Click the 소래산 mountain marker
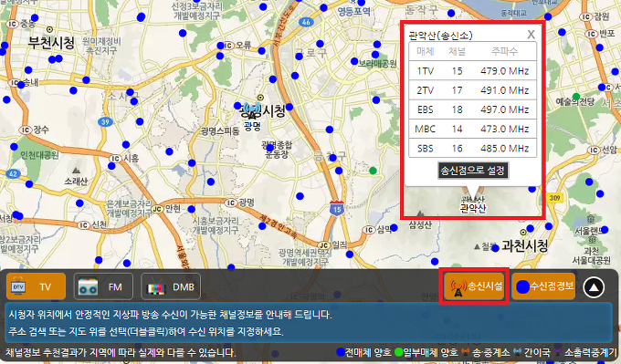The width and height of the screenshot is (621, 364). click(76, 171)
